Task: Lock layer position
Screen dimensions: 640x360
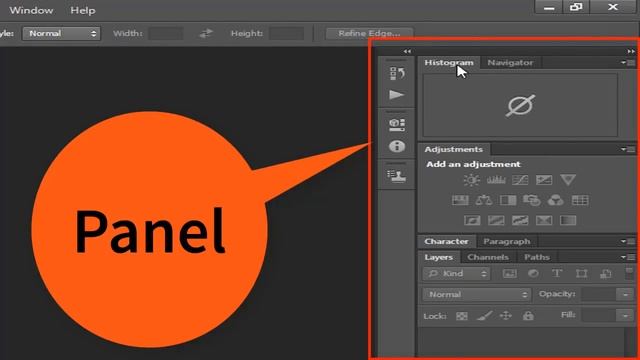Action: pyautogui.click(x=506, y=316)
